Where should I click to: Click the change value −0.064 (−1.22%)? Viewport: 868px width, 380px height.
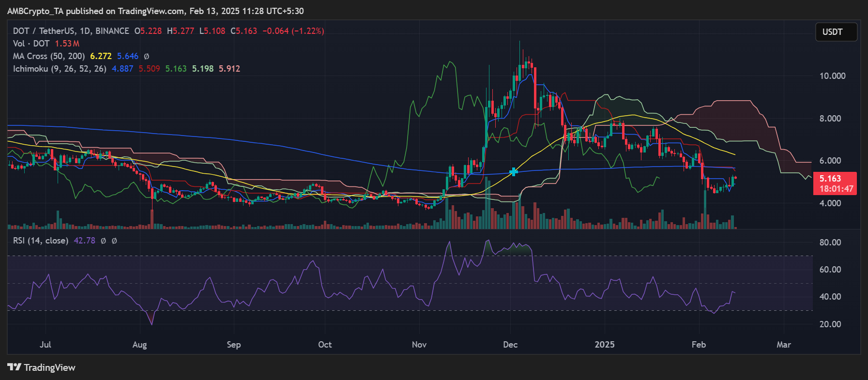pos(293,31)
